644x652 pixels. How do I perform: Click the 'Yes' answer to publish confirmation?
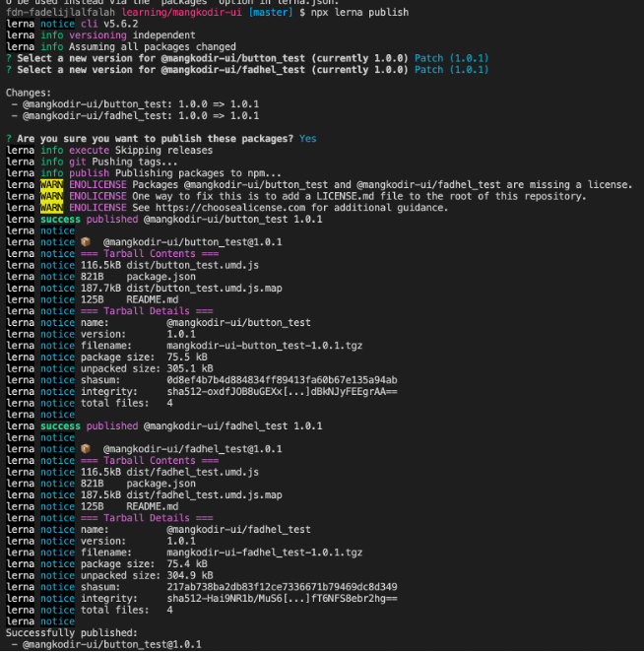(308, 139)
